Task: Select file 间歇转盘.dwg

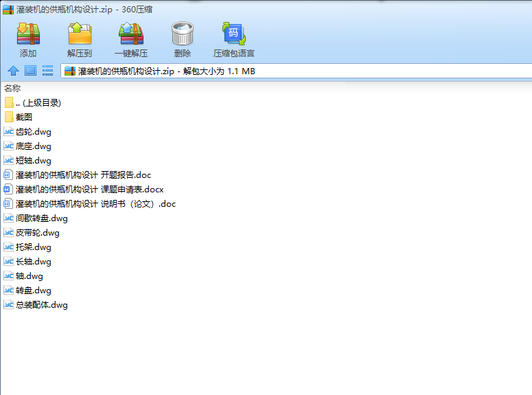Action: pos(36,218)
